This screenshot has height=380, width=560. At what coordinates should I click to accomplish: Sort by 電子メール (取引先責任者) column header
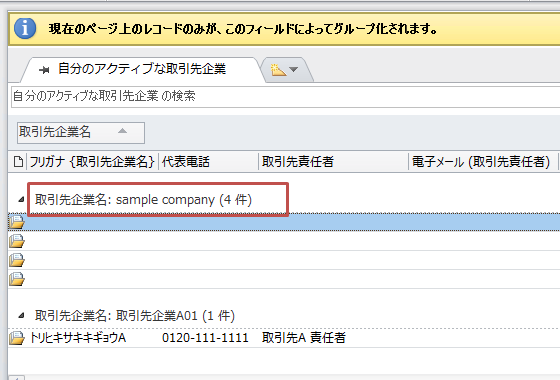[x=483, y=162]
